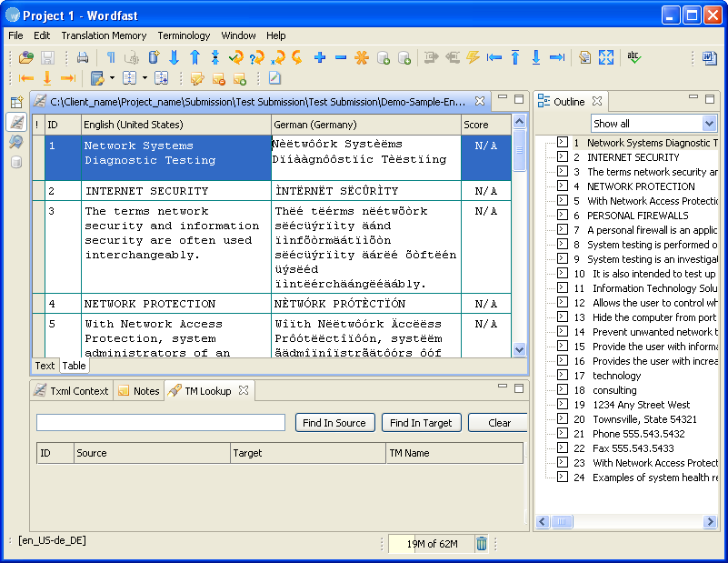Click the cylinder with star icon

tap(155, 57)
